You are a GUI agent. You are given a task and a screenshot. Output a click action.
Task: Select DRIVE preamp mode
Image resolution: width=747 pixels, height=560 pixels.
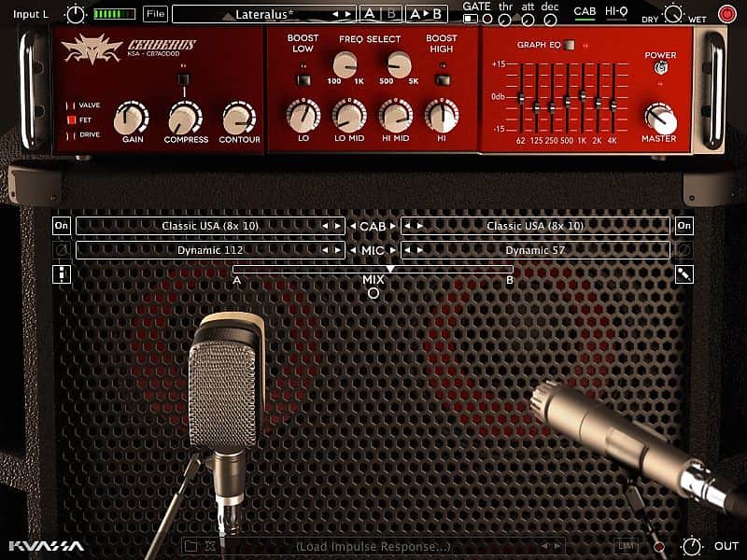tap(83, 134)
